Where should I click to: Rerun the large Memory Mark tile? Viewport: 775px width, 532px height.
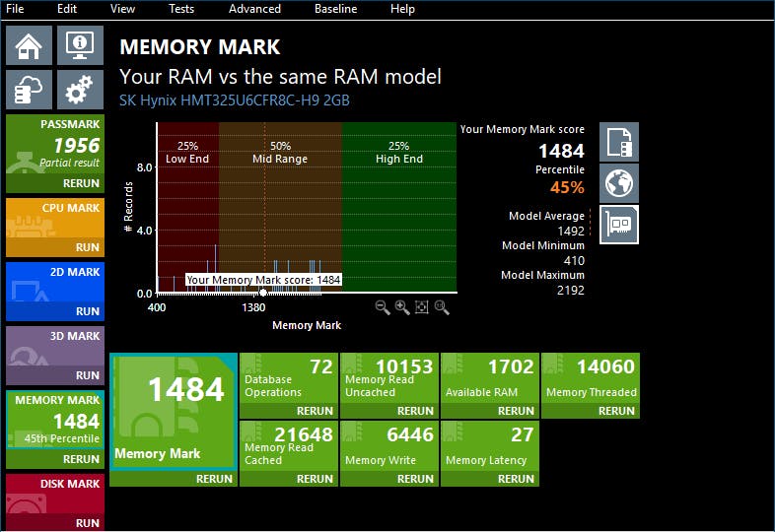[x=214, y=479]
